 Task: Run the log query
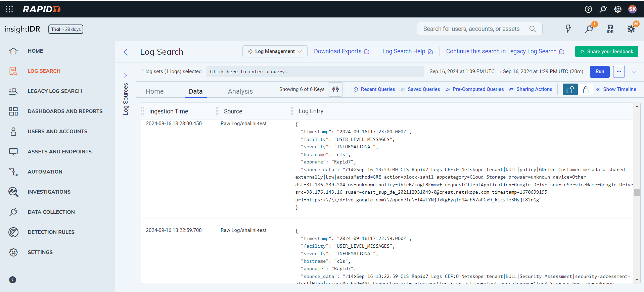tap(600, 71)
